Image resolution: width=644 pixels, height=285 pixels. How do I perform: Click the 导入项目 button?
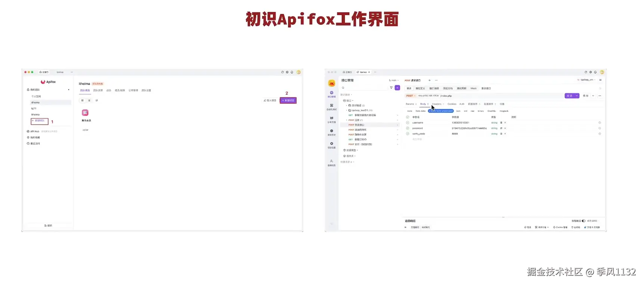click(270, 100)
